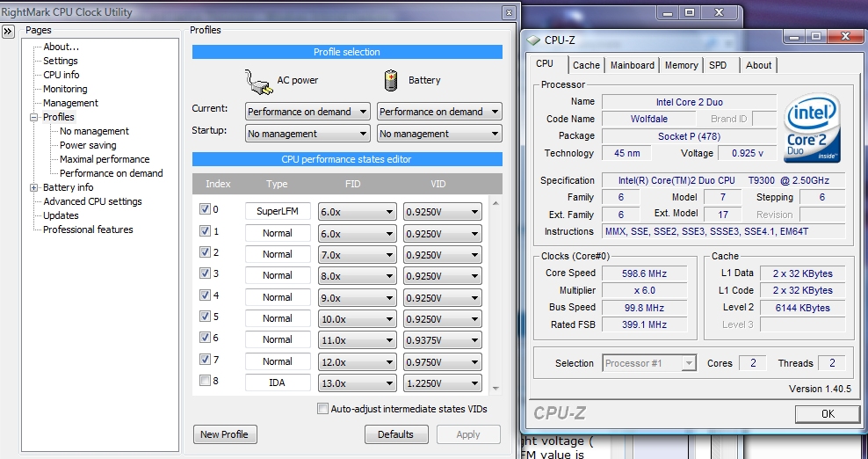This screenshot has width=868, height=459.
Task: Switch to the Mainboard tab in CPU-Z
Action: 632,65
